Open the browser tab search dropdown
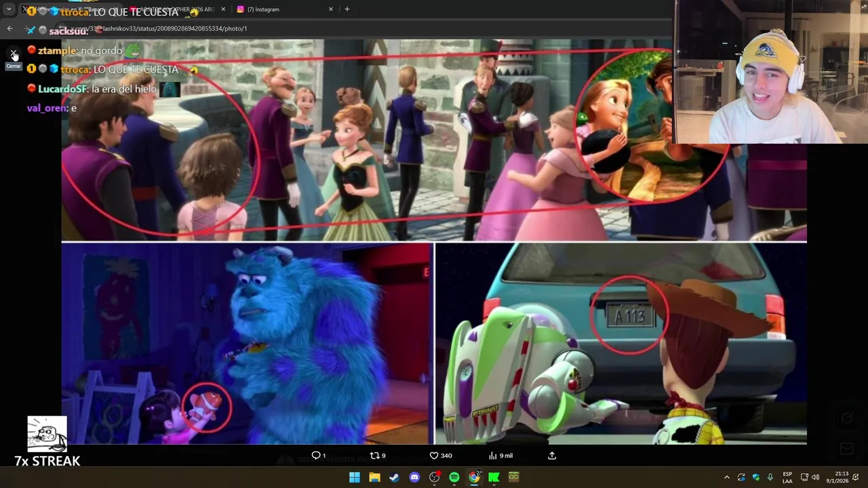Image resolution: width=868 pixels, height=488 pixels. (9, 9)
